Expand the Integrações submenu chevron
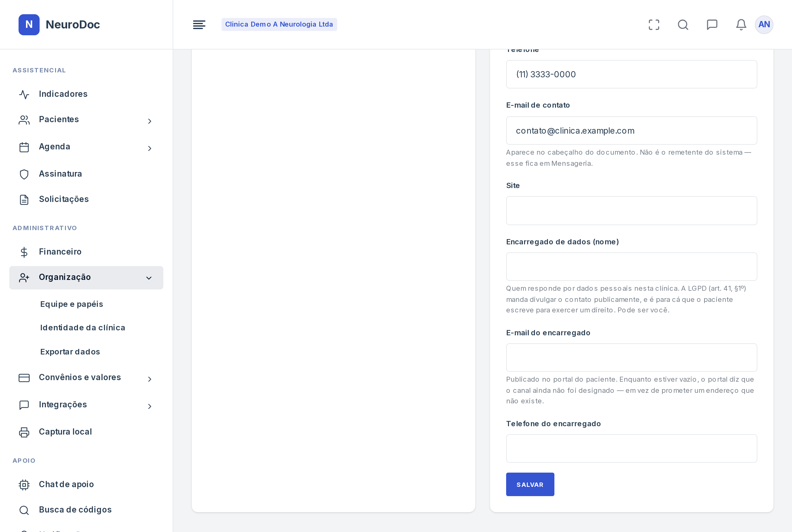 click(149, 406)
